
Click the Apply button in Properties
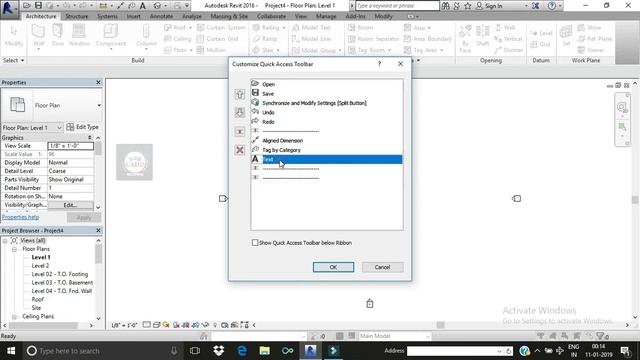pos(84,218)
